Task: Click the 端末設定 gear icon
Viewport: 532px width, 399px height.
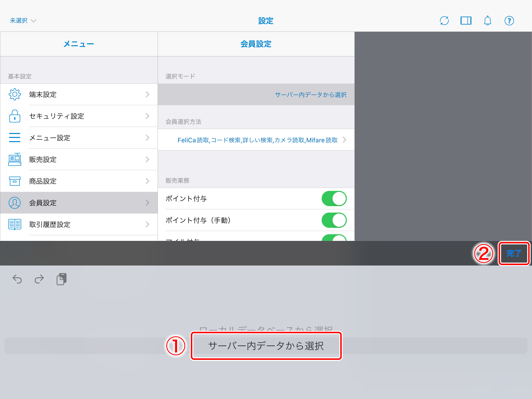Action: click(15, 94)
